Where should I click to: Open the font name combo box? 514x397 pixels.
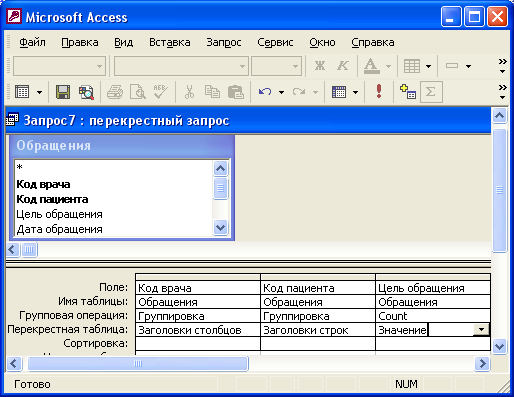pyautogui.click(x=181, y=66)
